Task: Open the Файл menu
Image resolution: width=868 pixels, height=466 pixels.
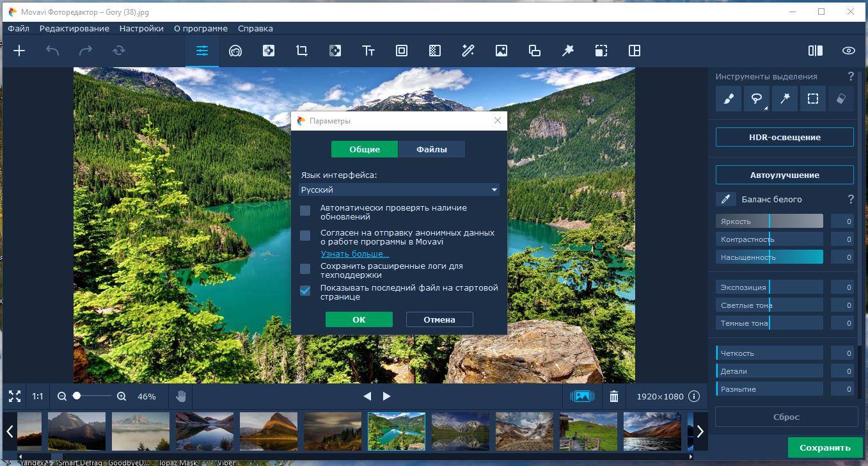Action: (x=19, y=28)
